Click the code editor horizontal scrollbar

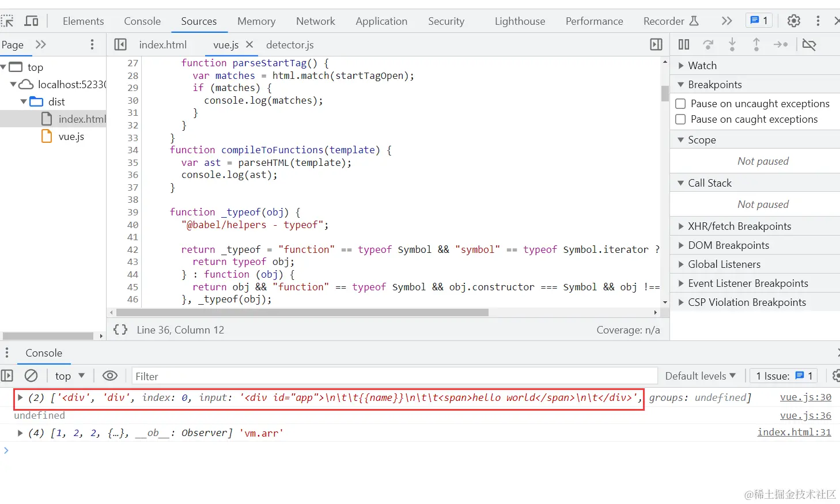coord(302,312)
